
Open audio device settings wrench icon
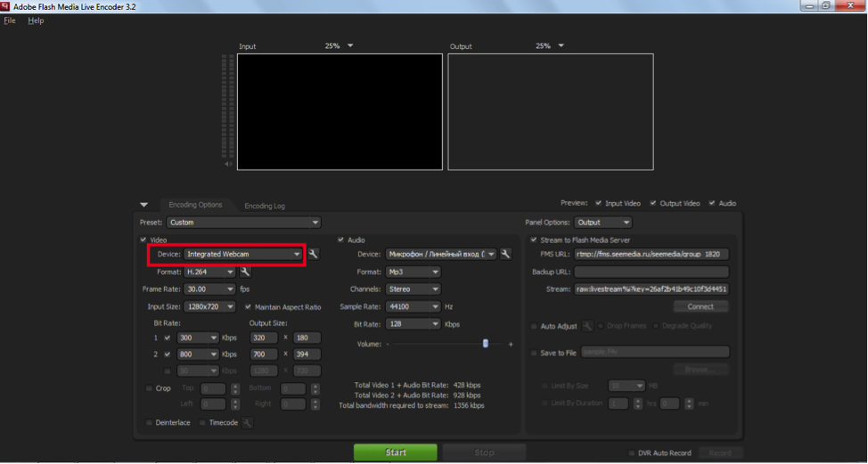coord(505,255)
